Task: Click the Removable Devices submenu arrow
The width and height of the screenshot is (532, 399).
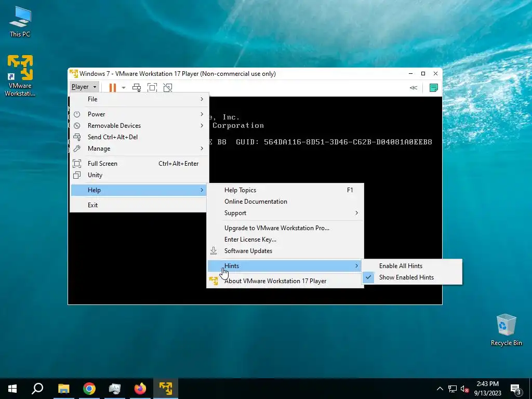Action: tap(202, 126)
